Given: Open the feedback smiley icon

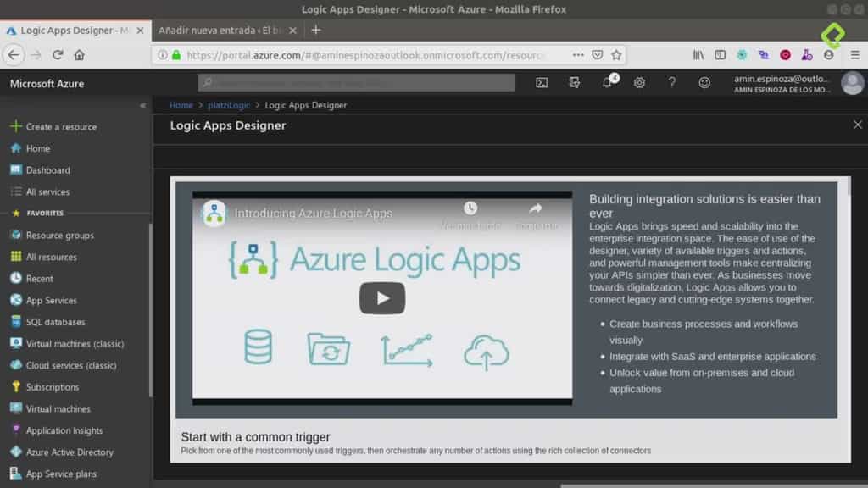Looking at the screenshot, I should [x=704, y=83].
